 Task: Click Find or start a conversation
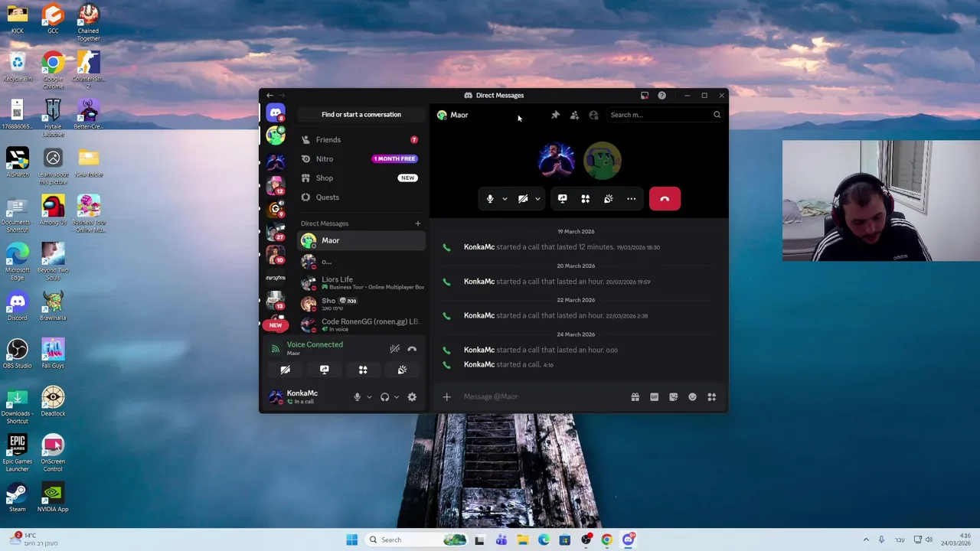click(x=361, y=115)
